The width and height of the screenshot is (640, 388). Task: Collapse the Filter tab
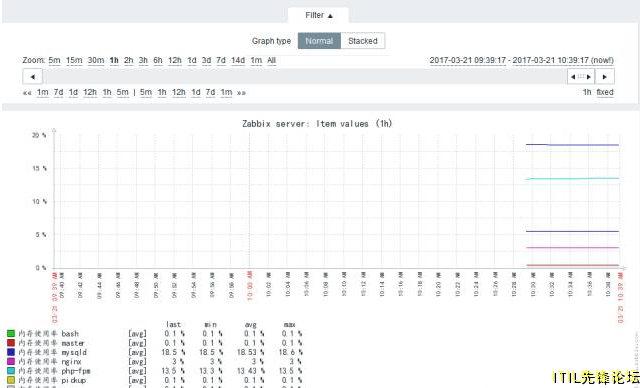pos(318,15)
